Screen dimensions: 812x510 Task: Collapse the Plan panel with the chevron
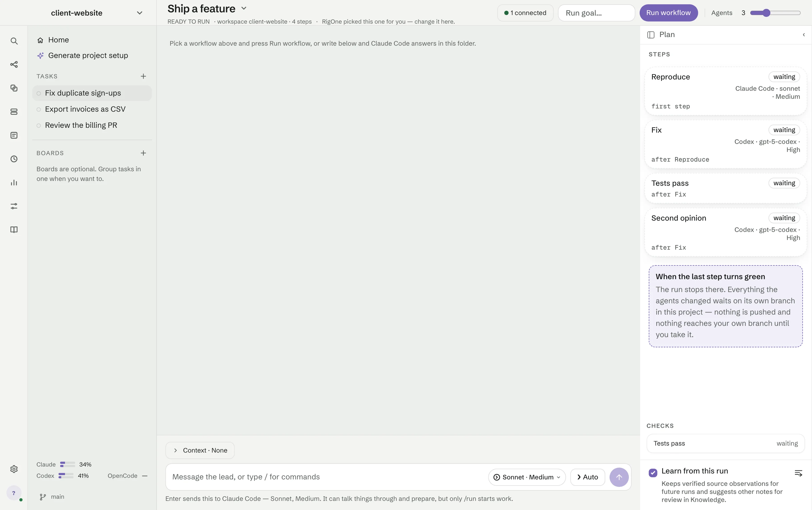[x=804, y=35]
